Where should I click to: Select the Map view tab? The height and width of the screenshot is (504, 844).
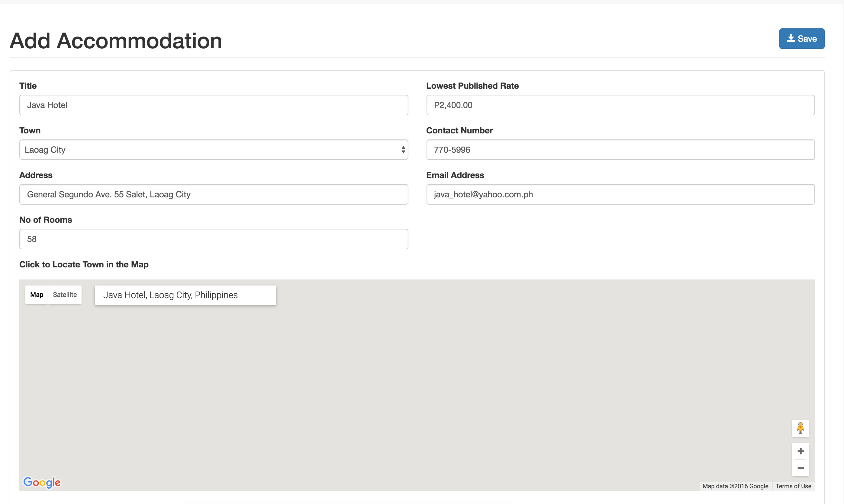coord(37,295)
